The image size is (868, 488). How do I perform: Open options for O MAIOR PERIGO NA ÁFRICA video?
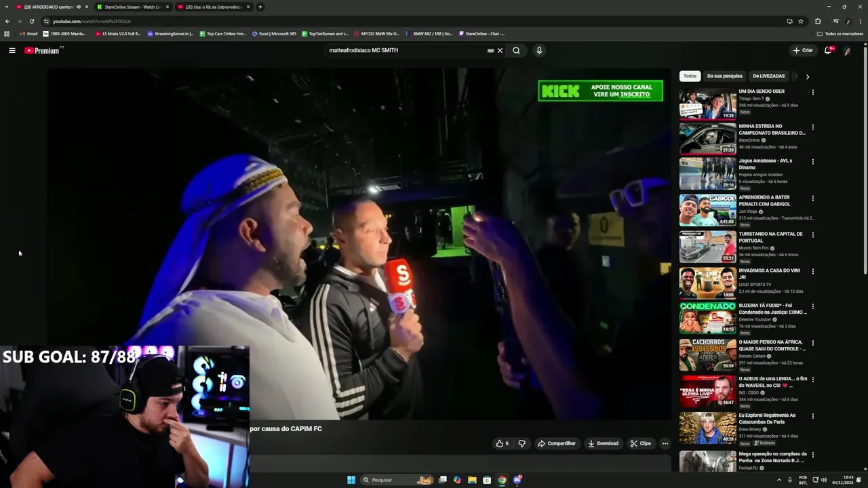point(812,343)
